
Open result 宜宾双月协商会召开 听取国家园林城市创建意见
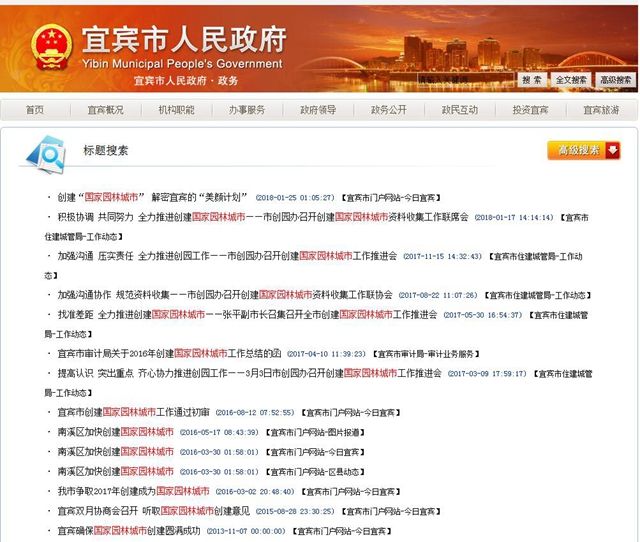pyautogui.click(x=153, y=511)
